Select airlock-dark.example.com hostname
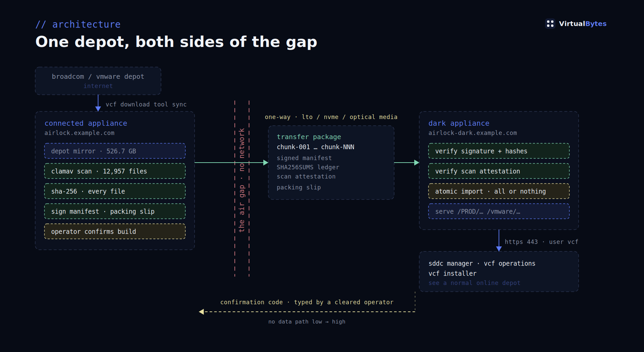The height and width of the screenshot is (352, 644). (473, 133)
